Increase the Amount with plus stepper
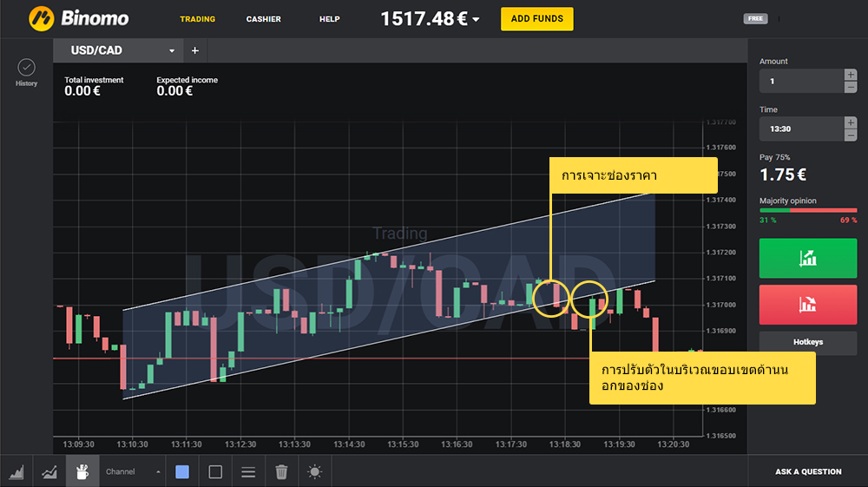This screenshot has width=868, height=487. (851, 76)
